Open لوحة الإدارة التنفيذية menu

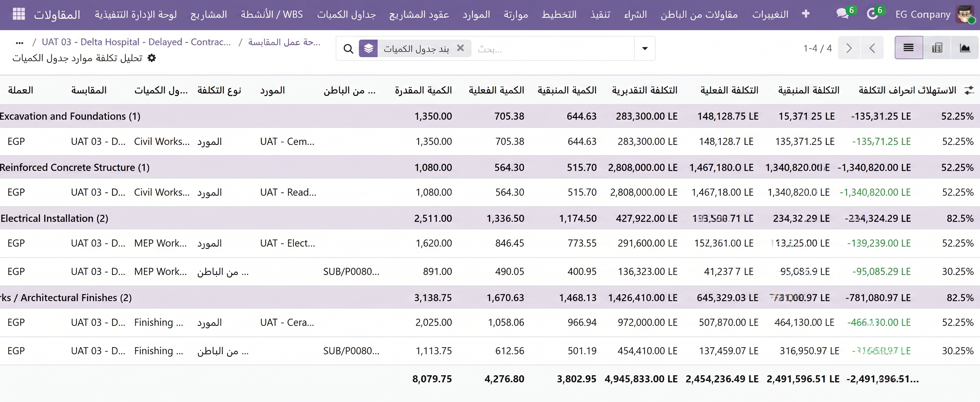pos(136,14)
